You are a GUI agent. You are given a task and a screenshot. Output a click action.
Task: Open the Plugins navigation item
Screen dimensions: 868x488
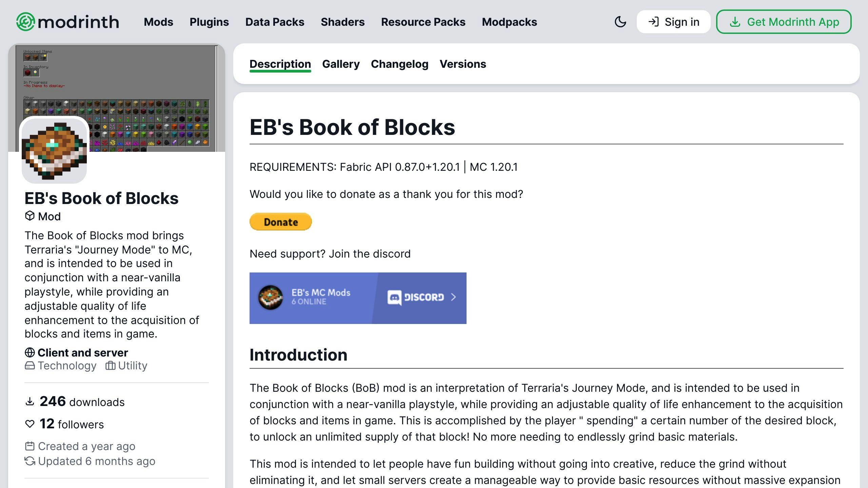(x=209, y=22)
